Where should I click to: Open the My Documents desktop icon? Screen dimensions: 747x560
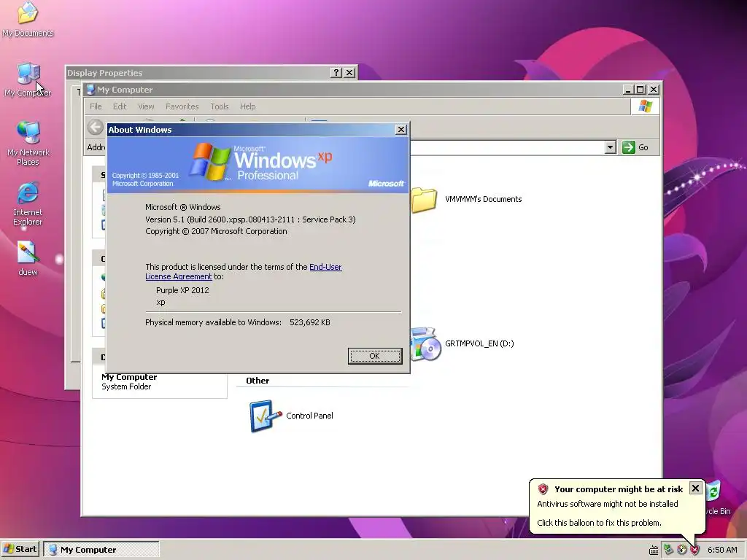click(28, 20)
